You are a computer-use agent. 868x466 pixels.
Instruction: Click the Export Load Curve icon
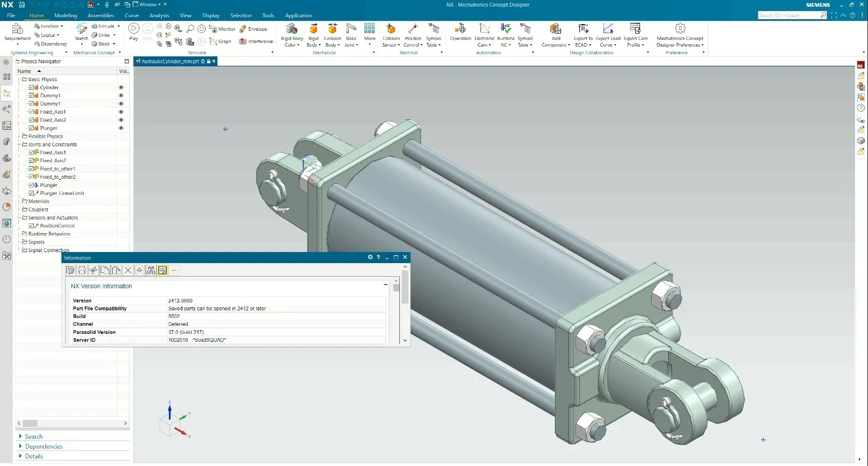[608, 29]
